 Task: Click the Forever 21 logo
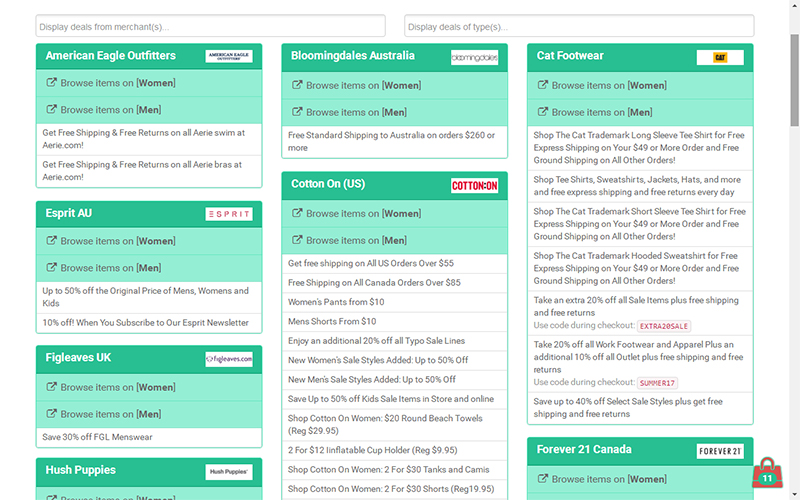tap(720, 451)
